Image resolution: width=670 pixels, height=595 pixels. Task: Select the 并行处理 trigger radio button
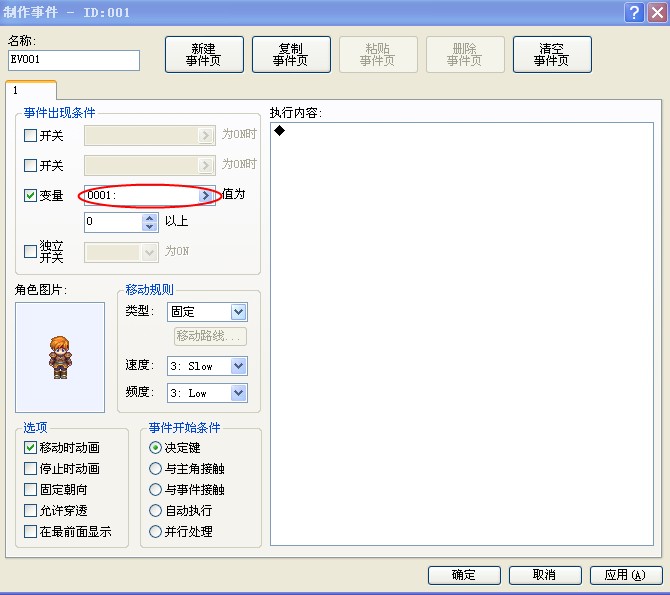(x=156, y=532)
